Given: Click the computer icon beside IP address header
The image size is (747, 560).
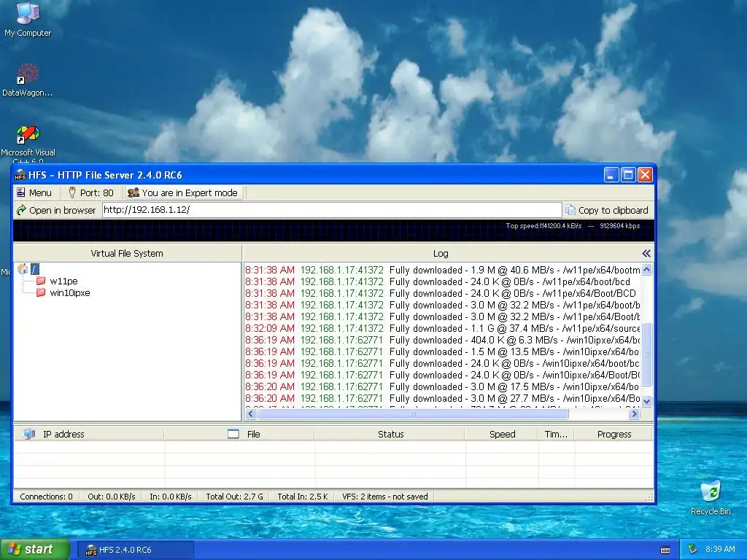Looking at the screenshot, I should (x=29, y=434).
